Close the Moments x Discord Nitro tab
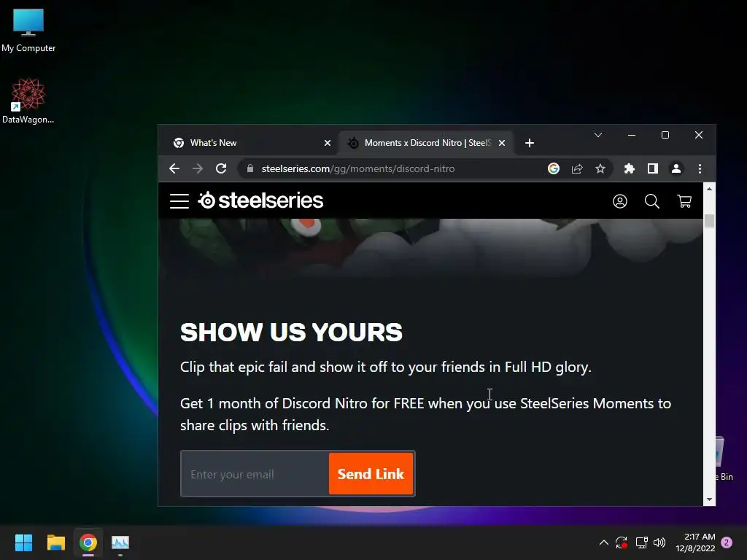 (x=502, y=143)
